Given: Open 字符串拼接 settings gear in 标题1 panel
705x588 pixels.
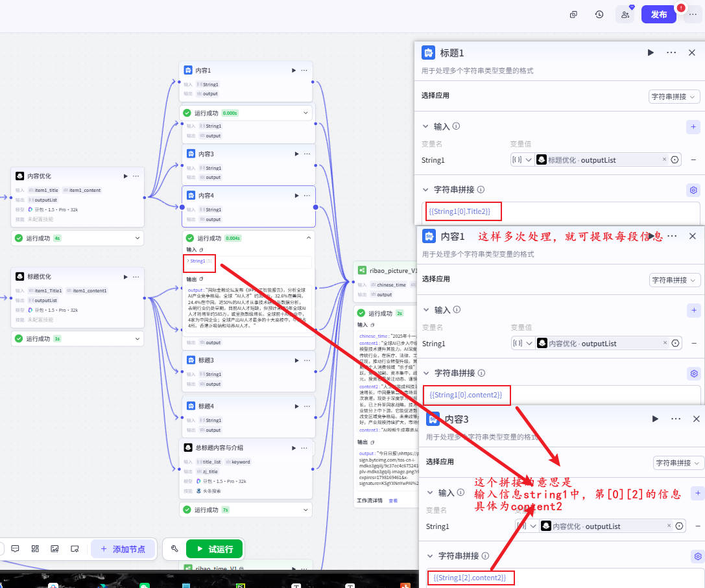Looking at the screenshot, I should (x=693, y=190).
